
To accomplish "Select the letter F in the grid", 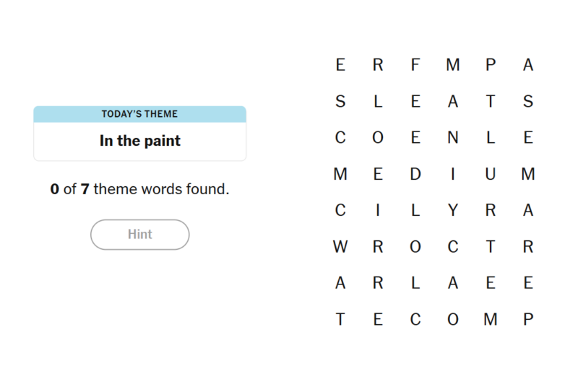I will (415, 65).
